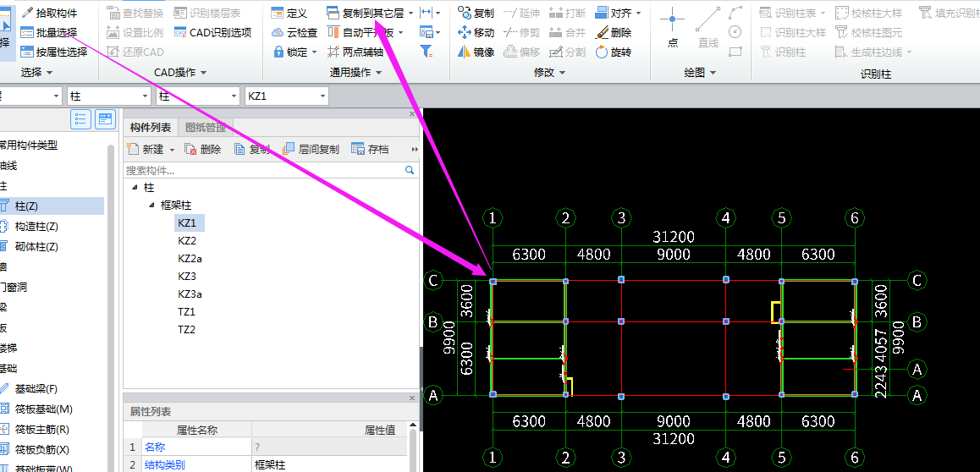Close the 属性列表 panel
Viewport: 980px width, 472px height.
(x=412, y=398)
